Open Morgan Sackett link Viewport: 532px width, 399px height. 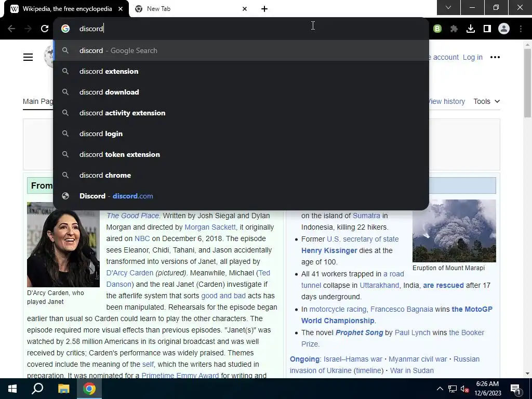211,227
